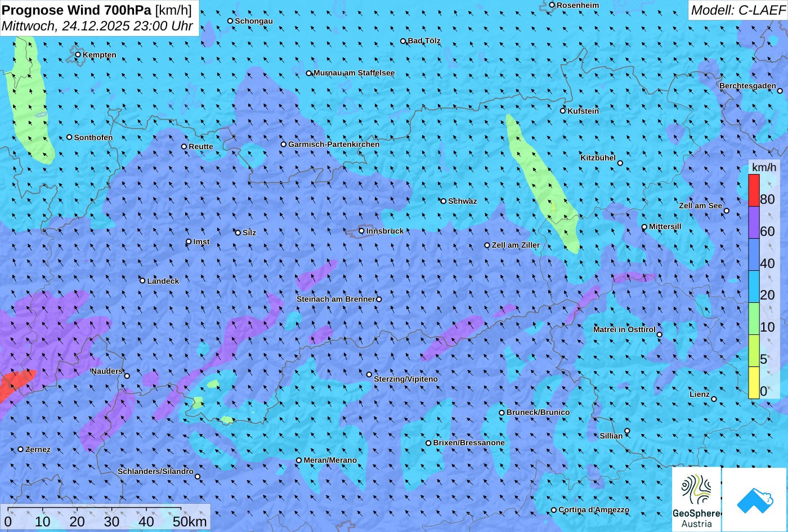The height and width of the screenshot is (532, 788).
Task: Click the Kitzbühel city label
Action: point(598,158)
